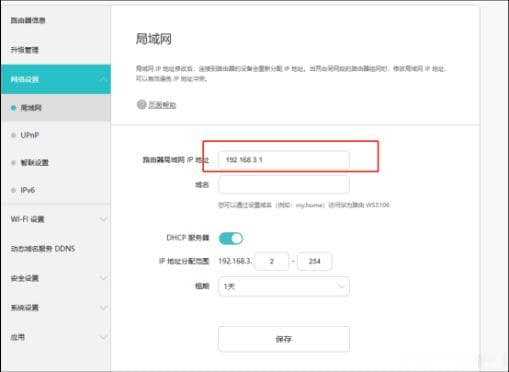Click the question mark help icon
509x372 pixels.
[141, 104]
